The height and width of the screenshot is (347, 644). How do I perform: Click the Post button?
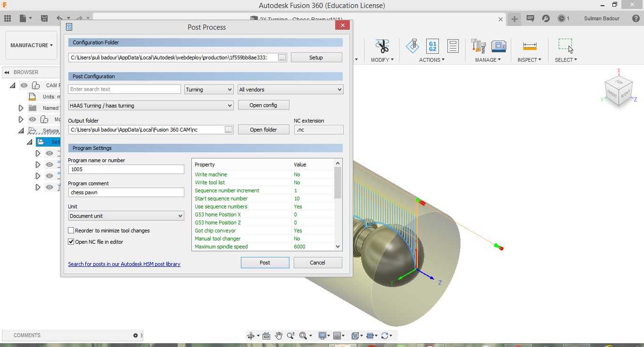pyautogui.click(x=265, y=263)
